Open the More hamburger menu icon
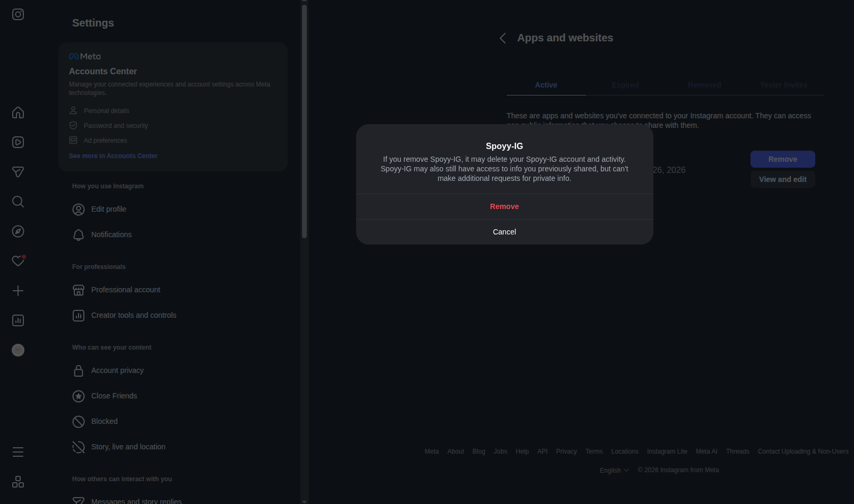Viewport: 854px width, 504px height. tap(18, 452)
